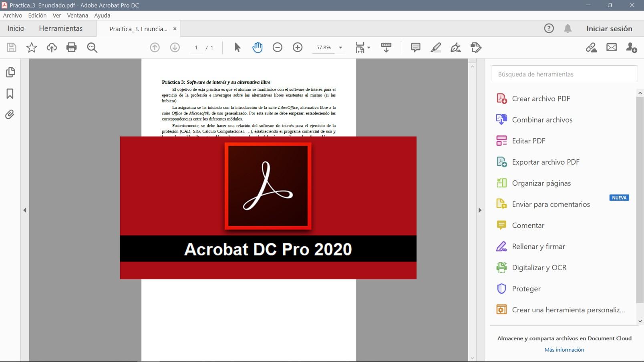Add a sticky note comment
Screen dimensions: 644x362
[416, 48]
